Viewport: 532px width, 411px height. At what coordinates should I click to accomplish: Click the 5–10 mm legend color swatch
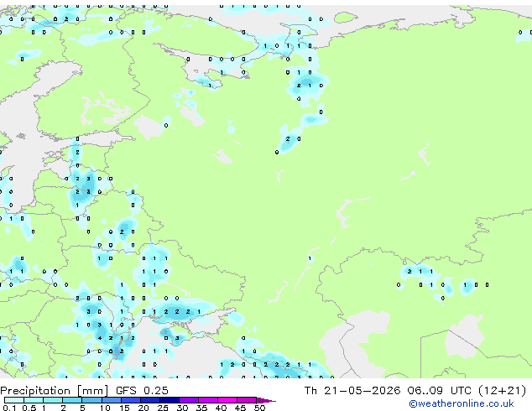(x=91, y=400)
